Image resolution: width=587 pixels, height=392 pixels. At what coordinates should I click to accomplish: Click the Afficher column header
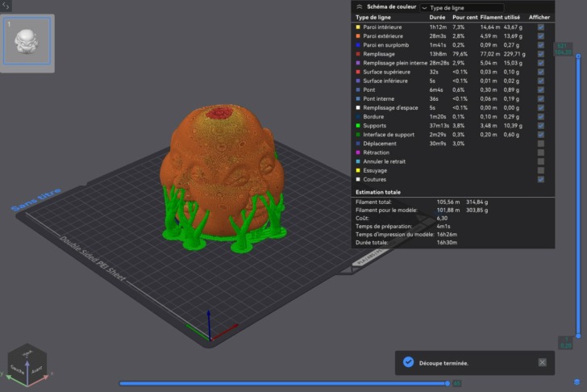point(539,17)
